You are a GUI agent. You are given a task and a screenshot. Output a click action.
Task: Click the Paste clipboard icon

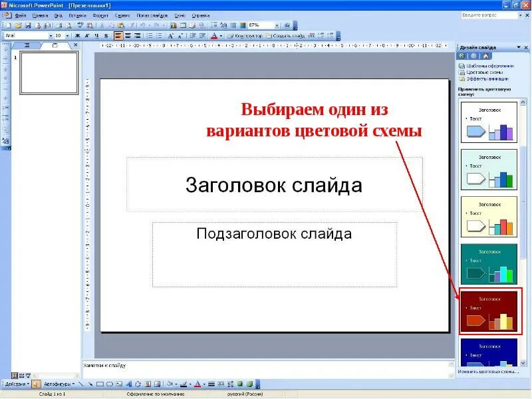coord(121,25)
